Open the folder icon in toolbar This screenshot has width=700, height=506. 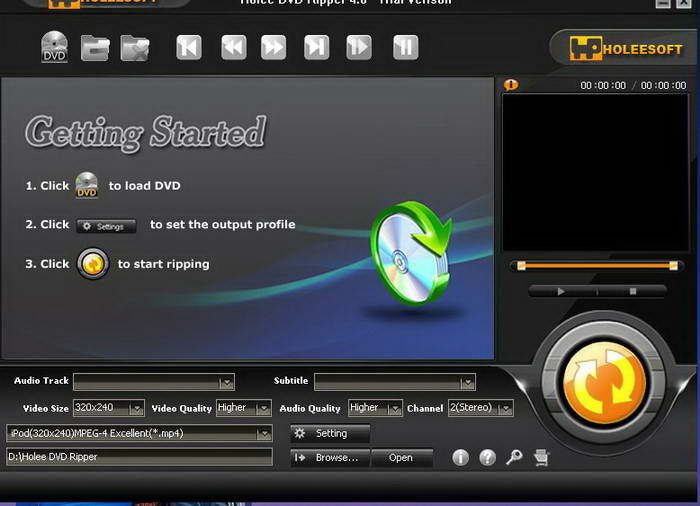pyautogui.click(x=95, y=48)
